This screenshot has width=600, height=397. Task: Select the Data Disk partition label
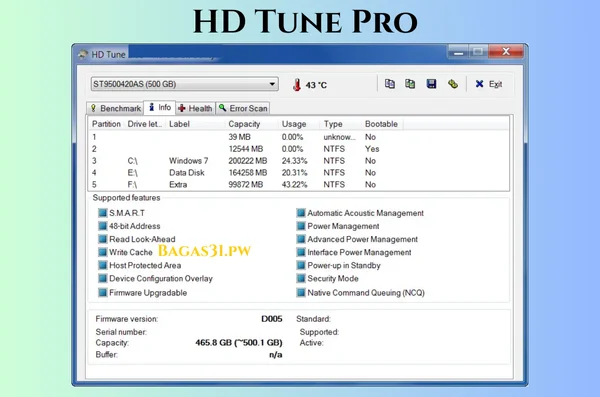(187, 173)
